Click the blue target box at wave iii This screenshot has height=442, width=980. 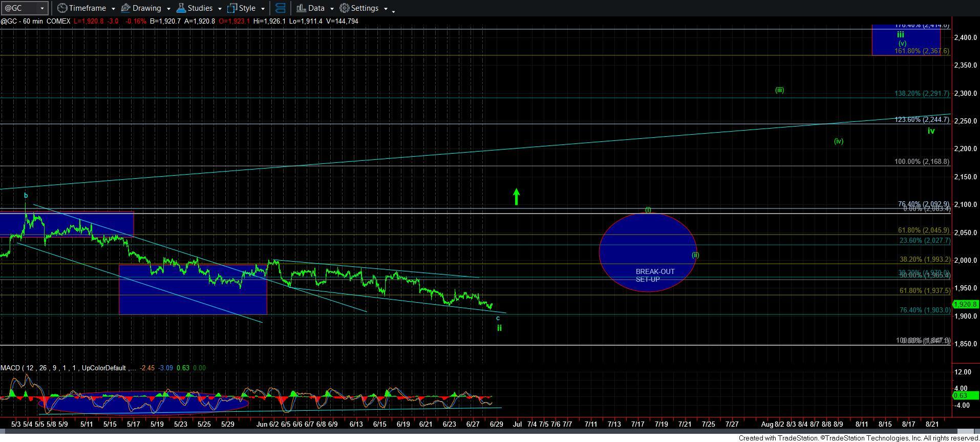coord(906,40)
